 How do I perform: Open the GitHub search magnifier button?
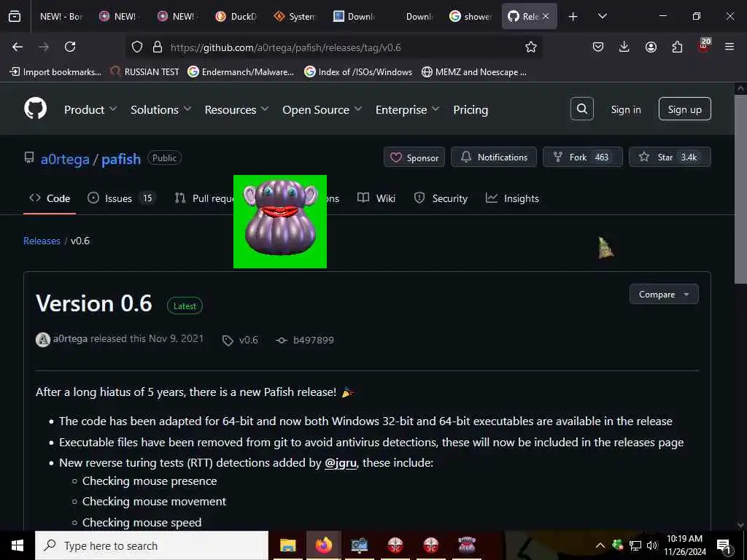581,109
